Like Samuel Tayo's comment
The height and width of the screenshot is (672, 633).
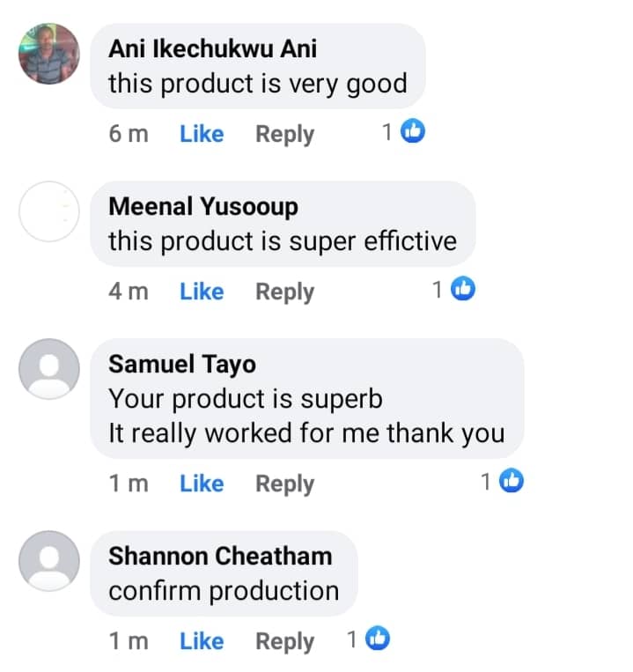[x=202, y=484]
